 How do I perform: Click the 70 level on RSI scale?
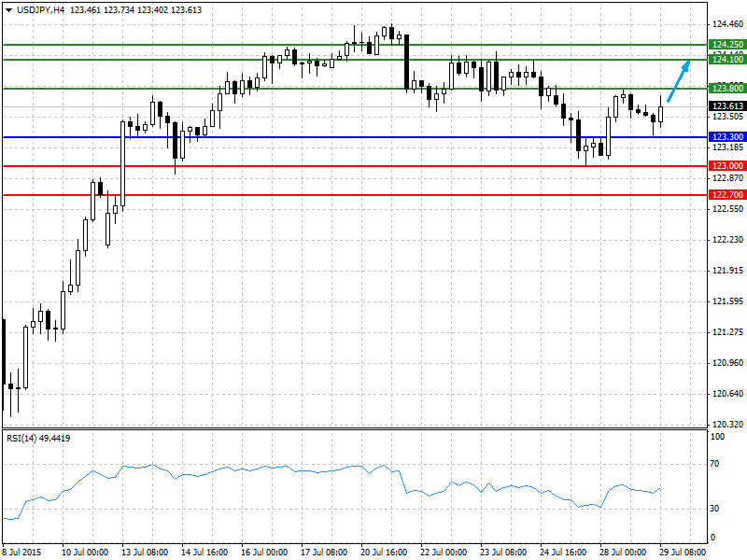(714, 464)
